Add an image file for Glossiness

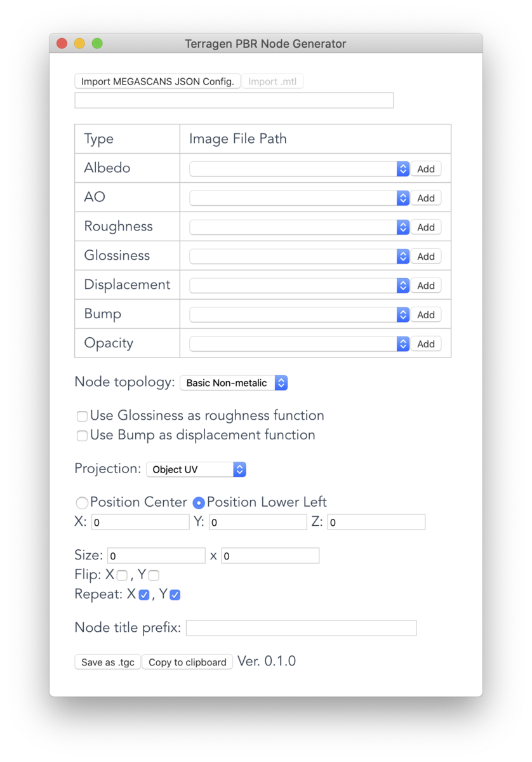425,257
